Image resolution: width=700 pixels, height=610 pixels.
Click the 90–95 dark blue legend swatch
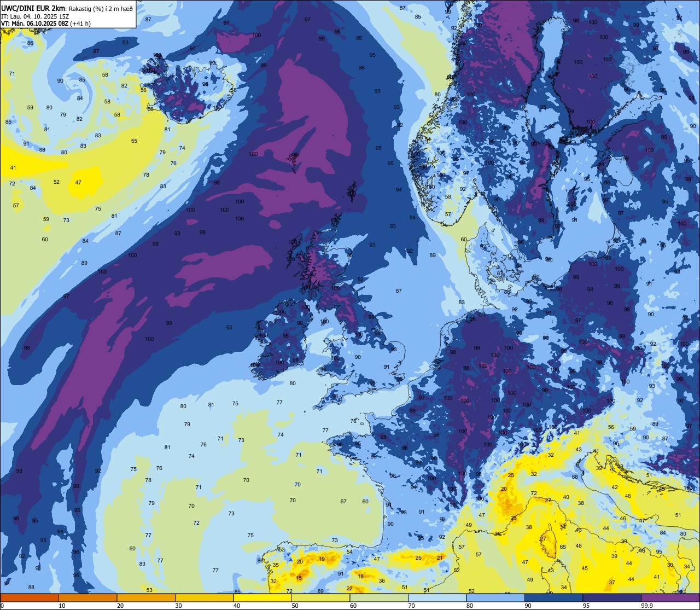pyautogui.click(x=553, y=597)
